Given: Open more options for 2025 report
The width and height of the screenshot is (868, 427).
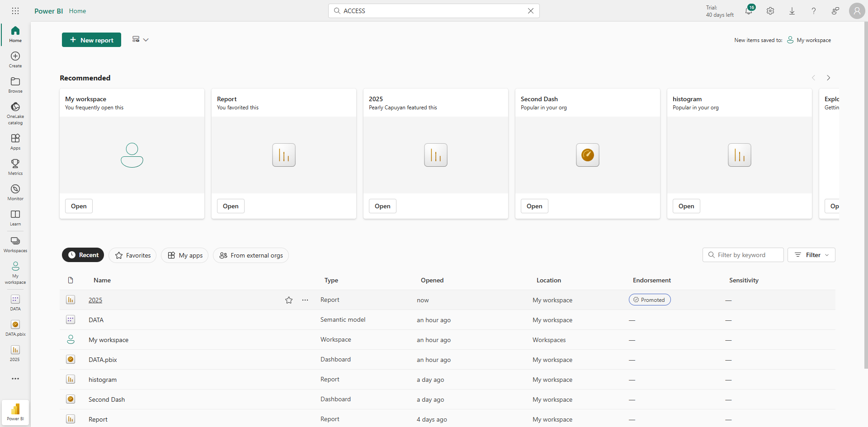Looking at the screenshot, I should 305,300.
